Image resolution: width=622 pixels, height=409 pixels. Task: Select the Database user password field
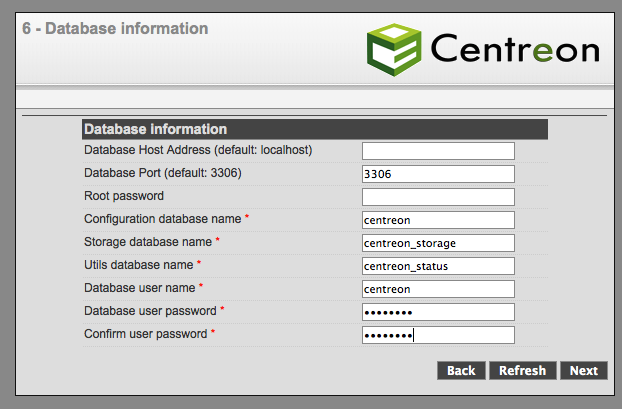click(x=438, y=312)
